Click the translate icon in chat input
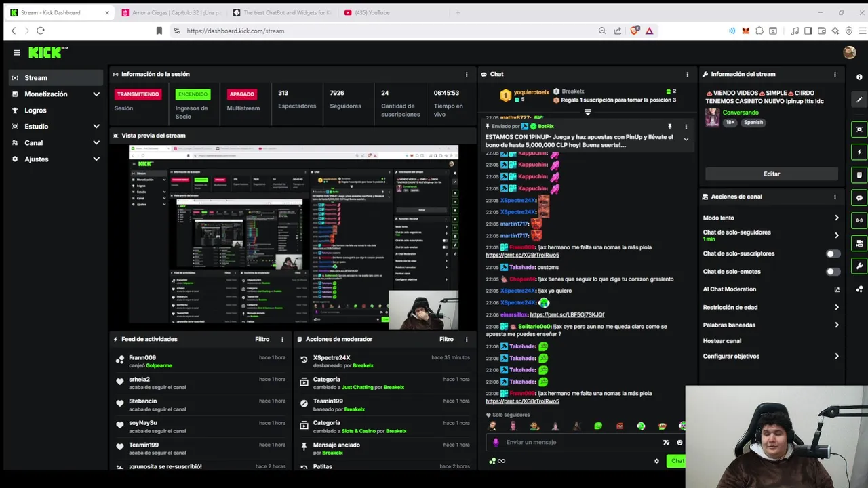This screenshot has height=488, width=868. 666,443
